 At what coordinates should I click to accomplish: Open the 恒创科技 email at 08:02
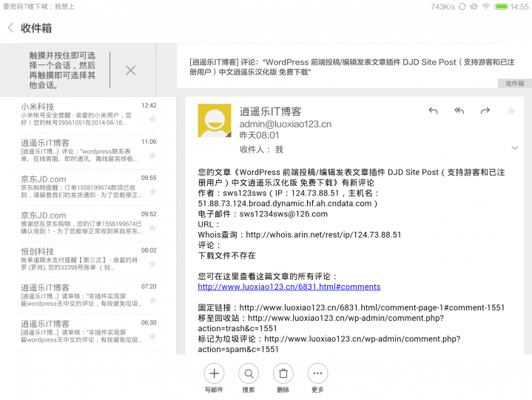pyautogui.click(x=89, y=260)
